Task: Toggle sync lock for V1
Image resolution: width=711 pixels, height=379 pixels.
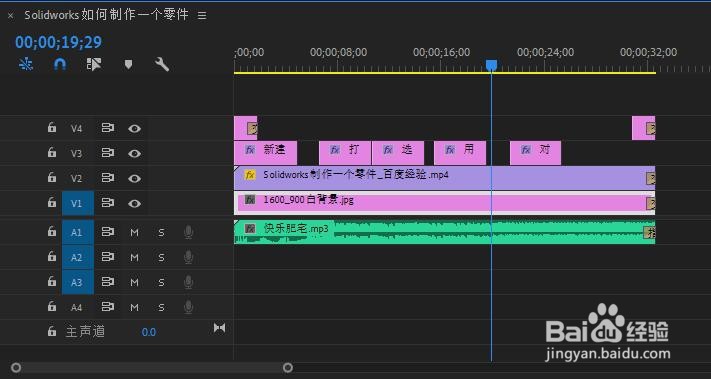Action: [x=107, y=203]
